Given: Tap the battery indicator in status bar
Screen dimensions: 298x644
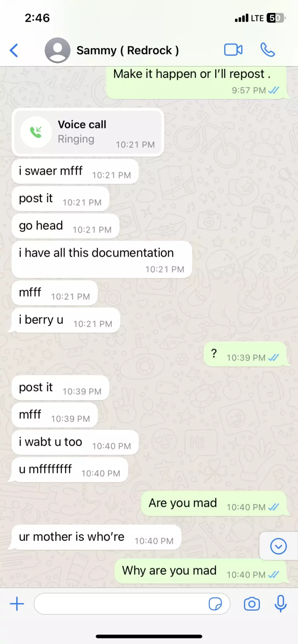Looking at the screenshot, I should click(276, 18).
